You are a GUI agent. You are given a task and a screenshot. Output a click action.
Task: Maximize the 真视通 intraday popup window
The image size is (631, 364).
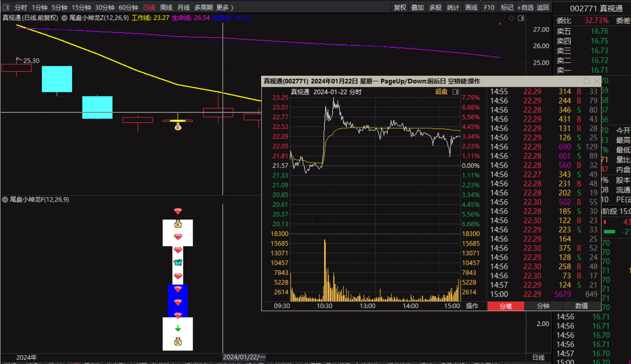(586, 81)
